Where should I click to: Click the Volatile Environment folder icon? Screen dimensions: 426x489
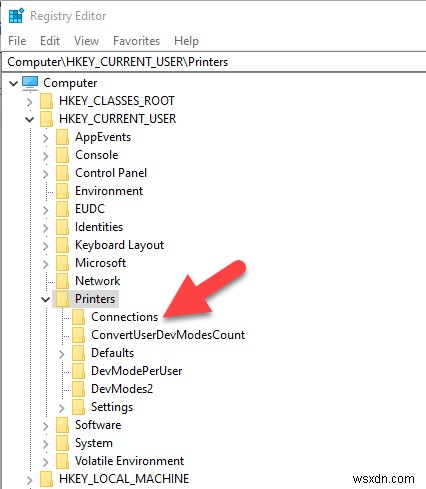point(62,461)
